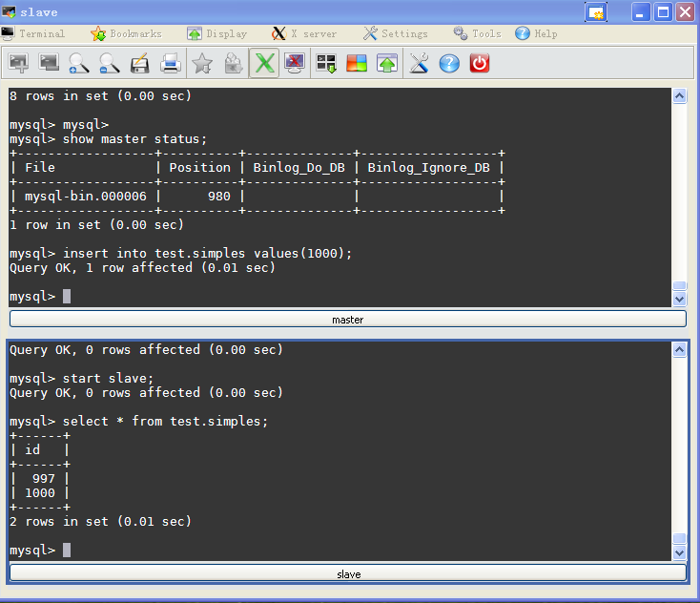Click the 'id' column header in slave
The width and height of the screenshot is (700, 603).
click(x=32, y=449)
